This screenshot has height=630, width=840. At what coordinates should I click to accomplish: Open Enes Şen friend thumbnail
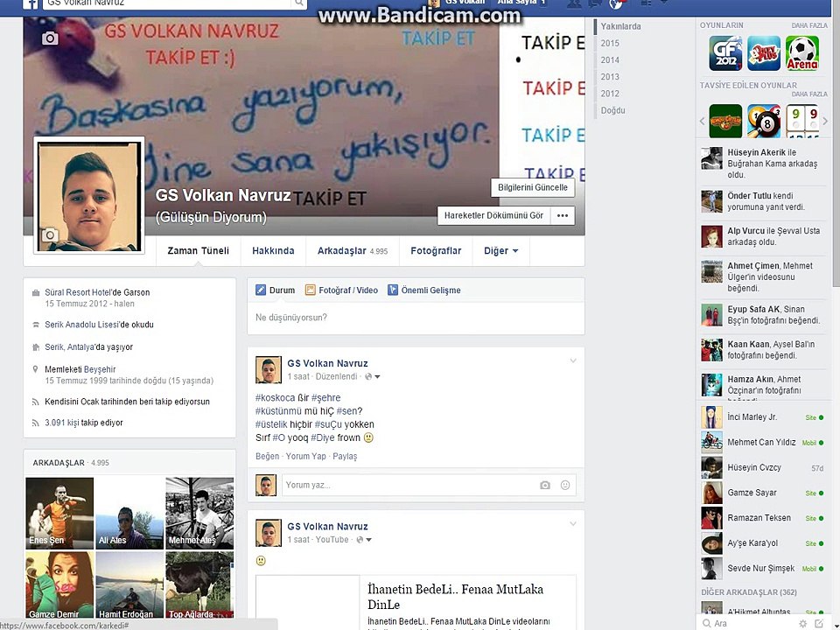[x=59, y=514]
